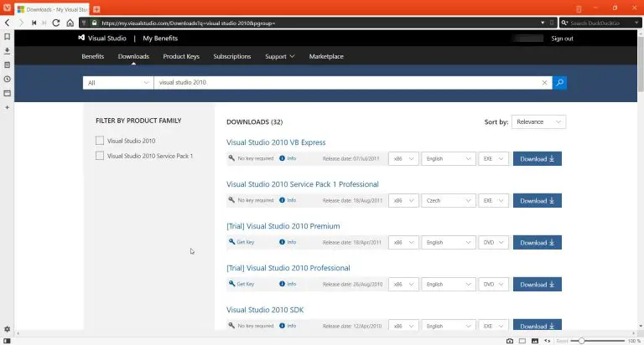This screenshot has width=644, height=345.
Task: Open the Marketplace tab
Action: (x=326, y=57)
